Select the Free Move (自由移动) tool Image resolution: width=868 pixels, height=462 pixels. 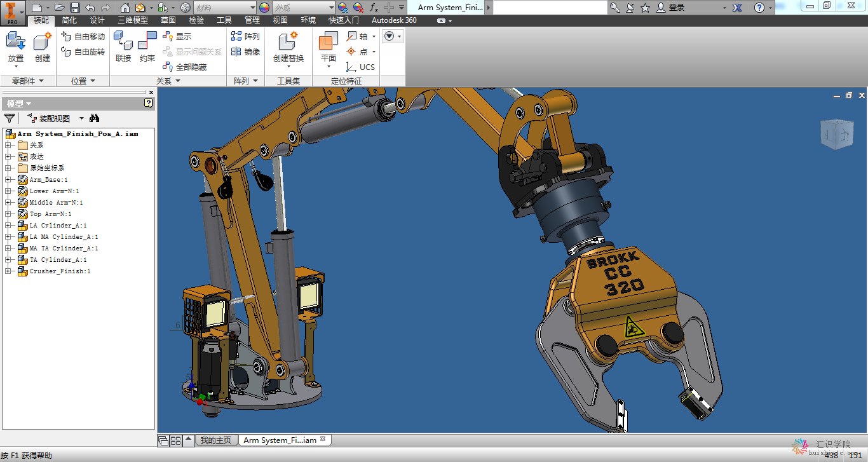pos(83,36)
